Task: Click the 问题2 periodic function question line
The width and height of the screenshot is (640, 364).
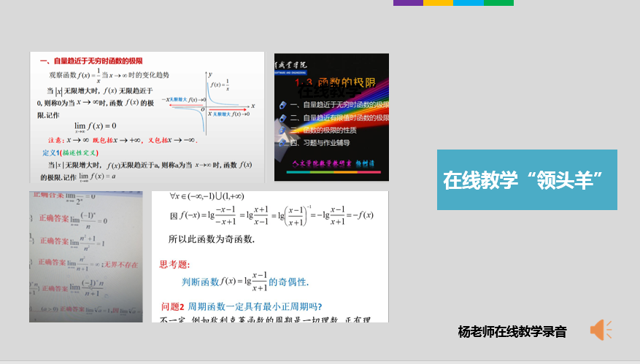Action: click(x=242, y=306)
